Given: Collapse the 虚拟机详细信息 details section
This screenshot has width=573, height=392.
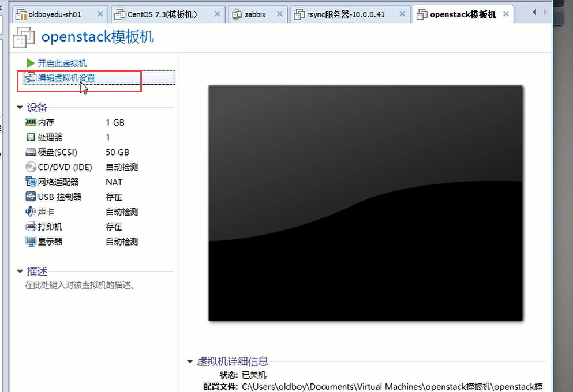Looking at the screenshot, I should click(x=190, y=361).
